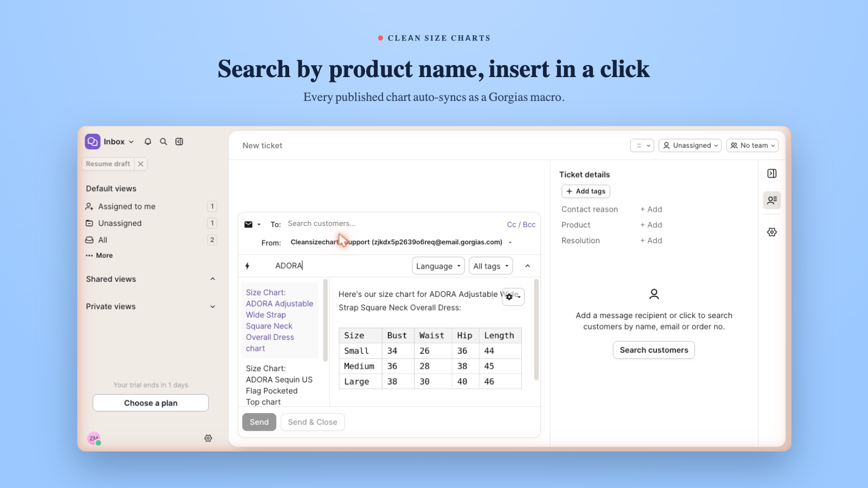Click the Send button
Viewport: 868px width, 488px height.
tap(259, 422)
